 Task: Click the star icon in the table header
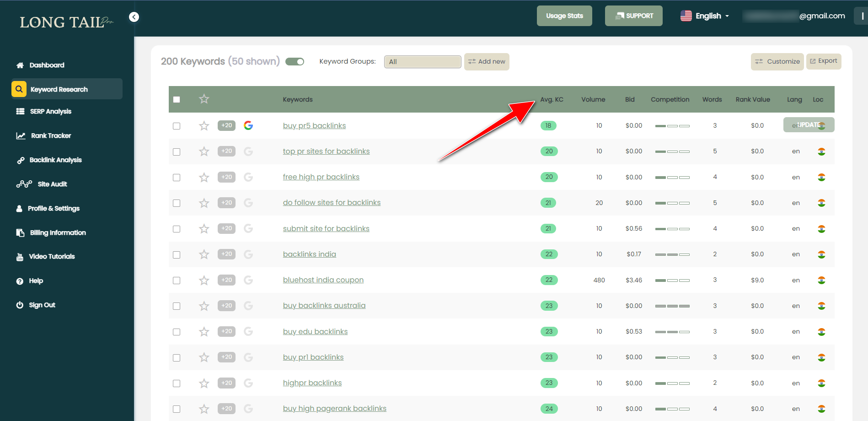(204, 99)
